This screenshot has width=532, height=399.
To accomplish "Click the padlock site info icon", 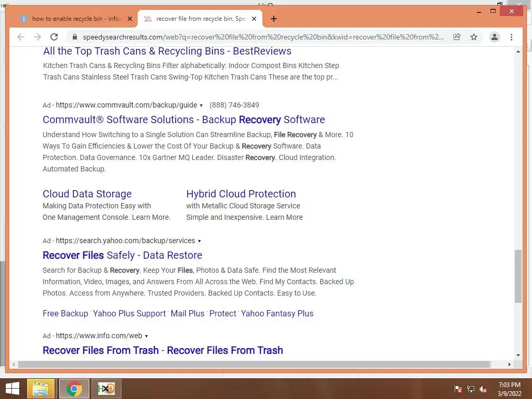I will pyautogui.click(x=75, y=37).
